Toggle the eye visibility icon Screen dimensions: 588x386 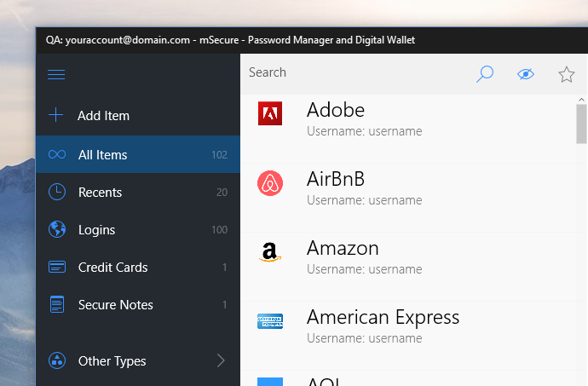point(526,74)
